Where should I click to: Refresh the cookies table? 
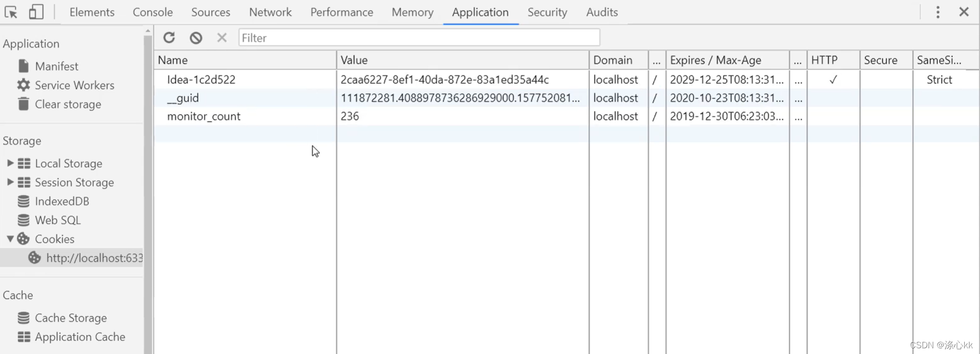[169, 38]
